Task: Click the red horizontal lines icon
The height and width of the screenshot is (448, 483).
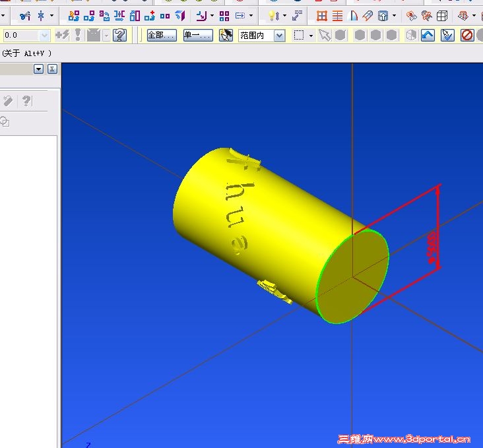Action: click(x=338, y=16)
